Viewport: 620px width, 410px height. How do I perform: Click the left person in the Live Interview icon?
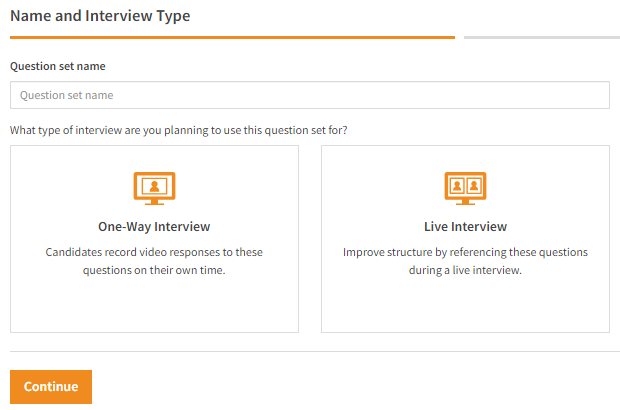point(457,186)
